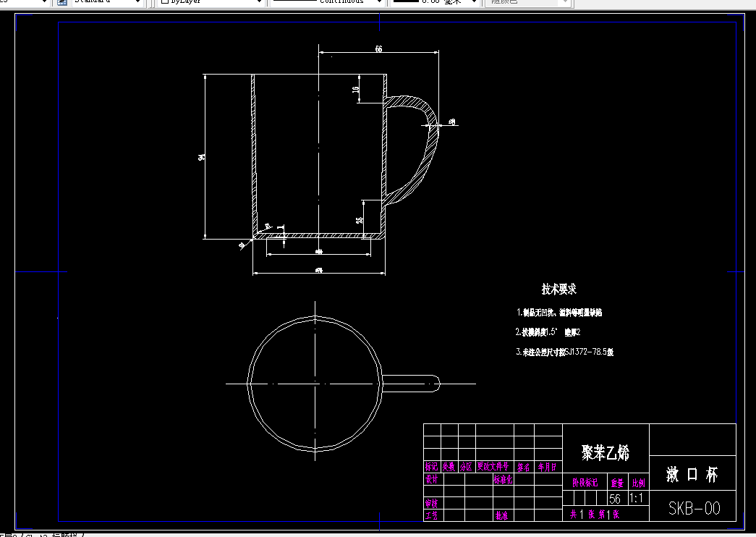This screenshot has width=756, height=537.
Task: Select the 25 handle offset dimension
Action: [x=360, y=220]
